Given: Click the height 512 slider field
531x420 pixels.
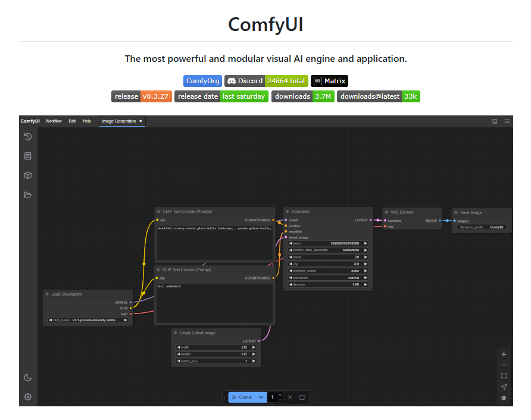Looking at the screenshot, I should (216, 354).
